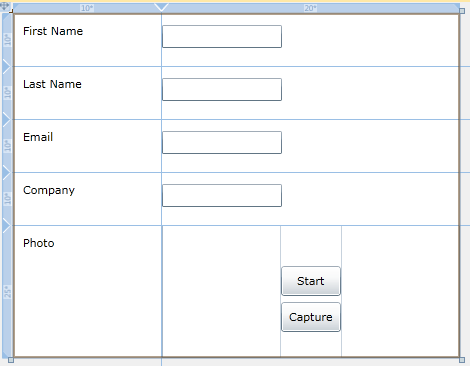The width and height of the screenshot is (470, 366).
Task: Focus the Email input field
Action: (222, 142)
